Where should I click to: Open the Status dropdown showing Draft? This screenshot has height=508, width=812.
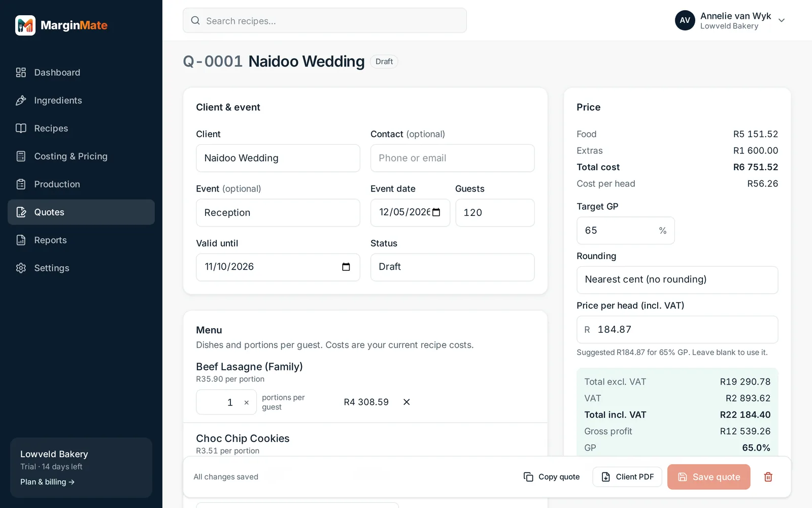(452, 267)
